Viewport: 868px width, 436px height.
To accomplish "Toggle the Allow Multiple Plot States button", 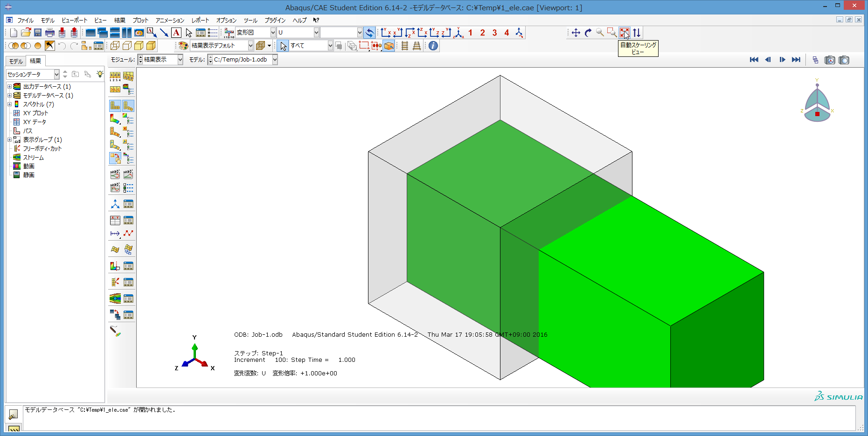I will click(x=115, y=158).
